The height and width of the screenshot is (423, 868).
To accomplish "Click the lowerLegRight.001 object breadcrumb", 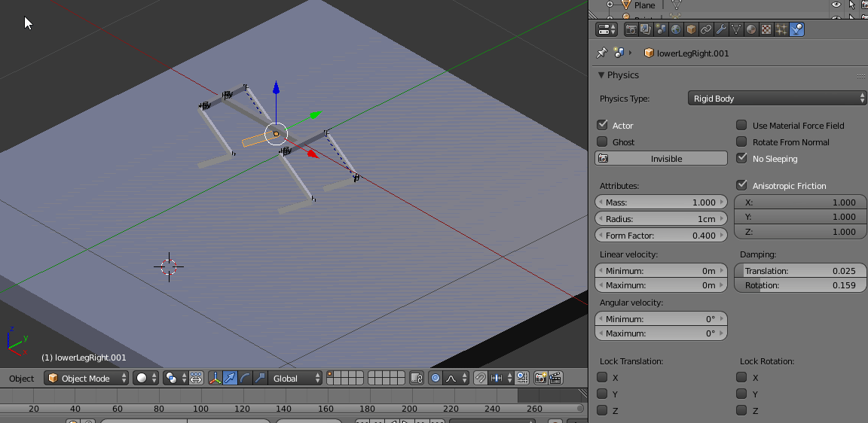I will click(686, 53).
